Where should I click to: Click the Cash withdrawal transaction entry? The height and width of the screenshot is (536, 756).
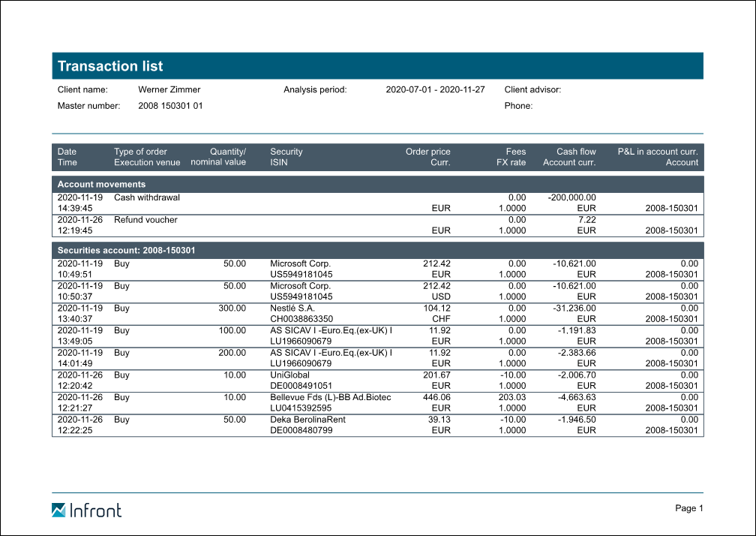pyautogui.click(x=147, y=197)
